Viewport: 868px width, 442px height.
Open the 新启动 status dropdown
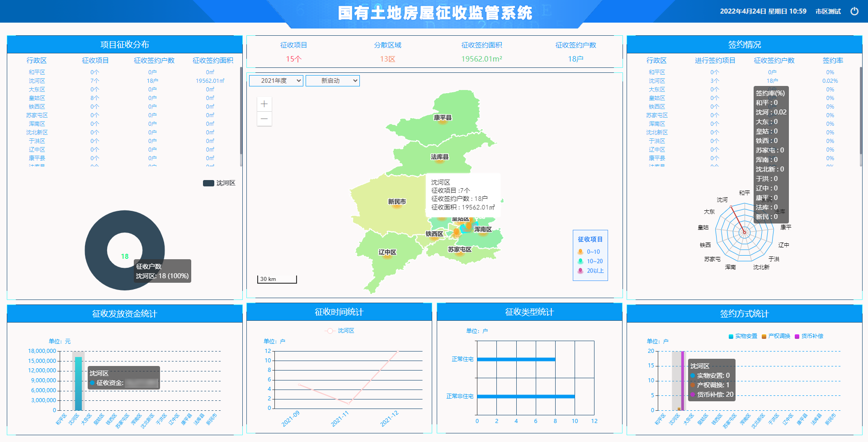(332, 81)
